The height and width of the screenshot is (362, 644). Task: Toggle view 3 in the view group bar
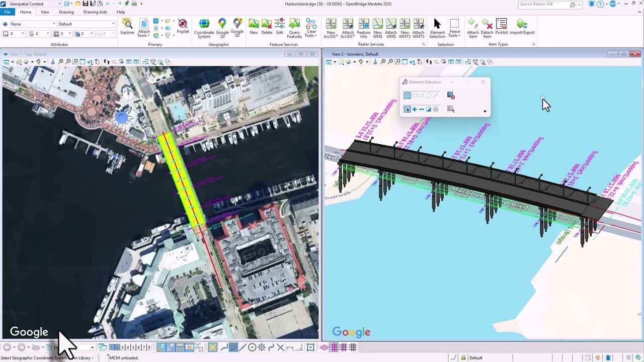[123, 347]
